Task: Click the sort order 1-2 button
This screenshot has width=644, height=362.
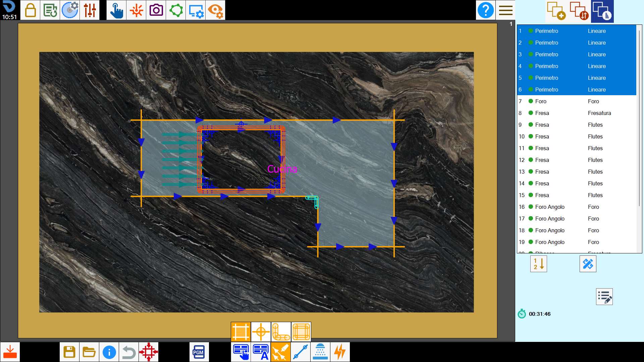Action: [539, 264]
